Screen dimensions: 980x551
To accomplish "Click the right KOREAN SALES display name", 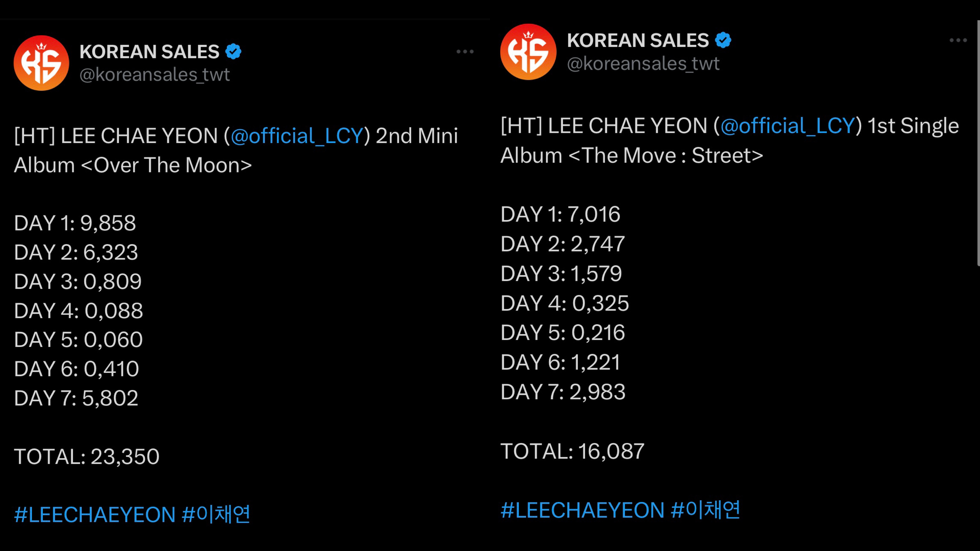I will pos(638,40).
